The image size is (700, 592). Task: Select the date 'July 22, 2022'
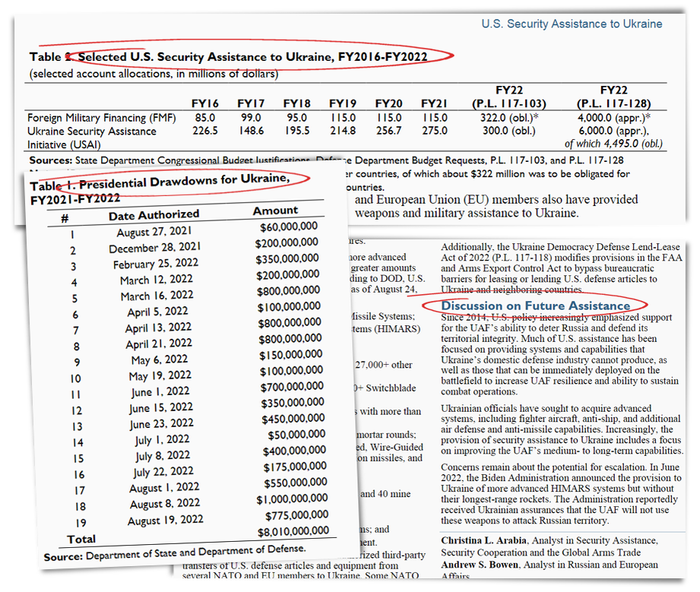[163, 472]
